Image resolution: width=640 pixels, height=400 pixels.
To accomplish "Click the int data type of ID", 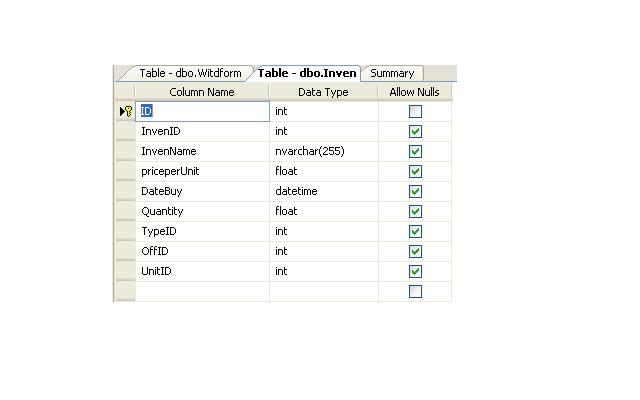I will pyautogui.click(x=324, y=111).
